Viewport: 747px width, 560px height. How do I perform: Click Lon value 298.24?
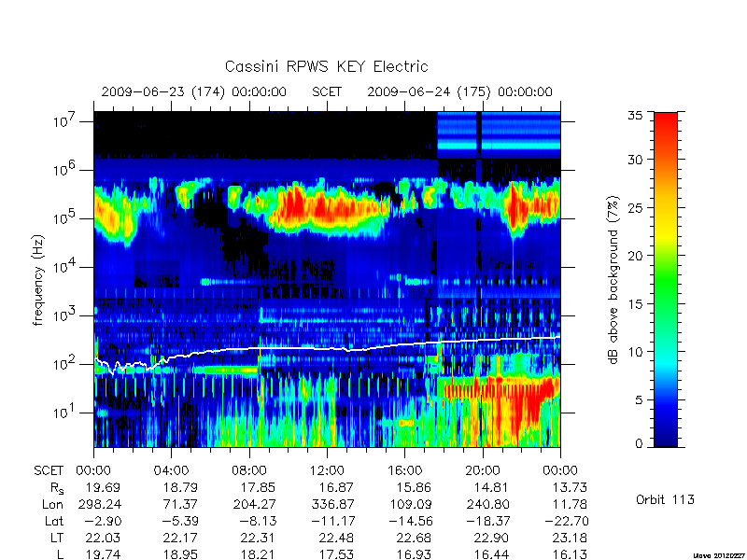click(99, 504)
